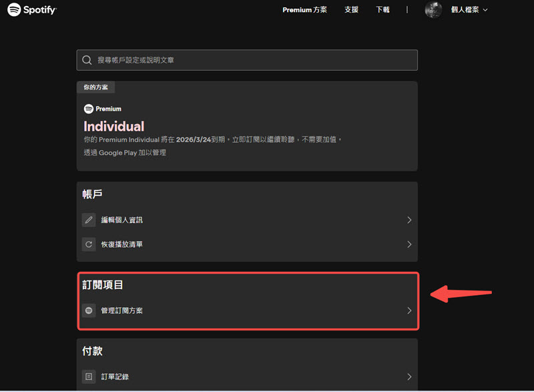The width and height of the screenshot is (534, 392).
Task: Click the Spotify disc icon beside 管理訂閱方案
Action: (89, 310)
